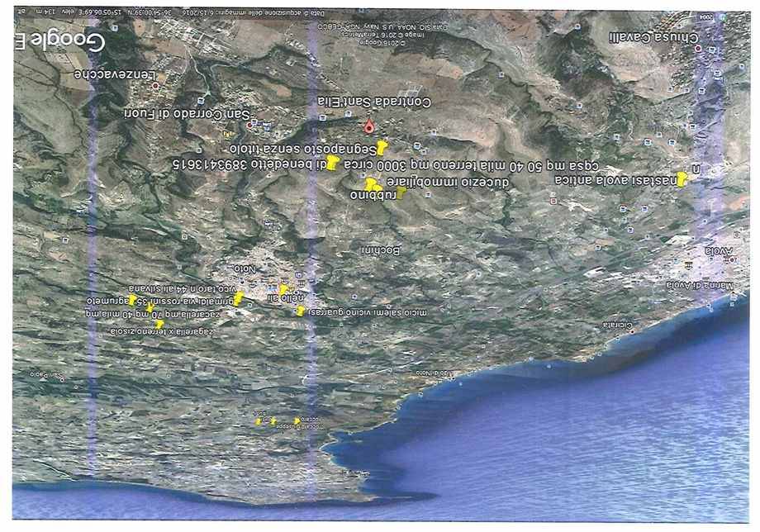Select the Chiusa Cavalli place marker circle
The width and height of the screenshot is (760, 532).
pos(699,49)
